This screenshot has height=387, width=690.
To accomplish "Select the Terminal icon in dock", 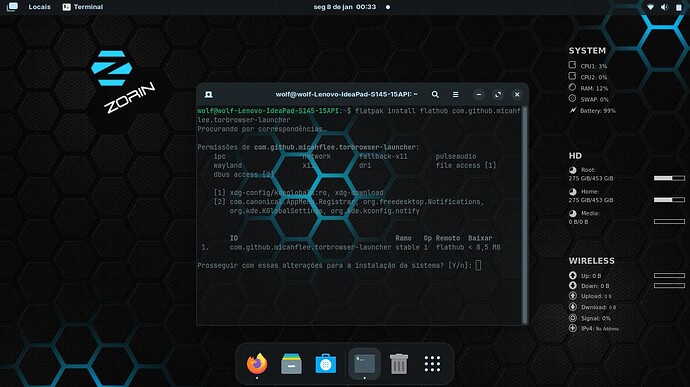I will 364,364.
